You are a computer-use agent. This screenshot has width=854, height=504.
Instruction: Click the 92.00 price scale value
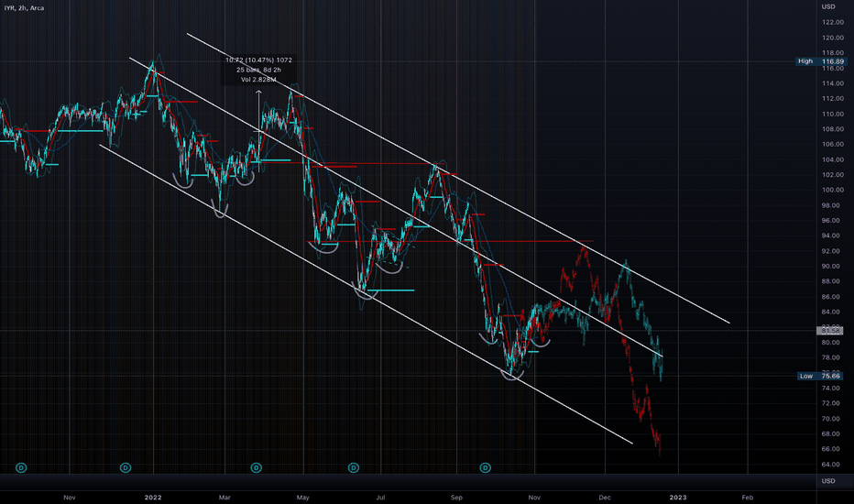833,251
